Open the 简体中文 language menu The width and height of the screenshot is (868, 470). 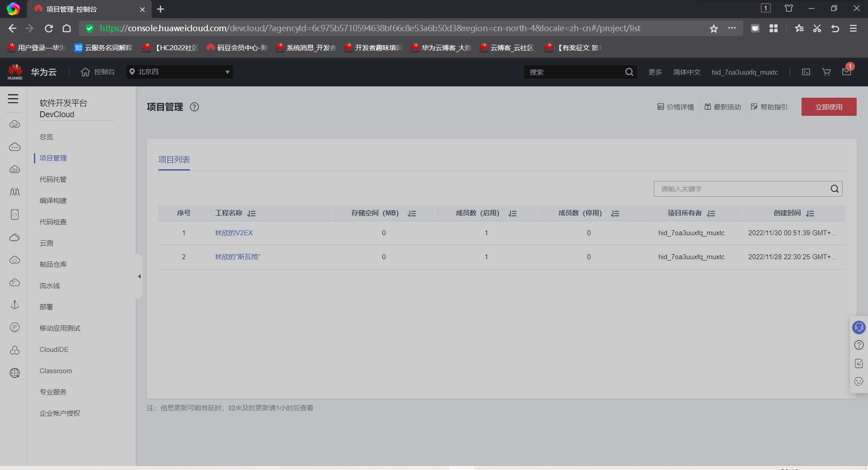[x=687, y=72]
